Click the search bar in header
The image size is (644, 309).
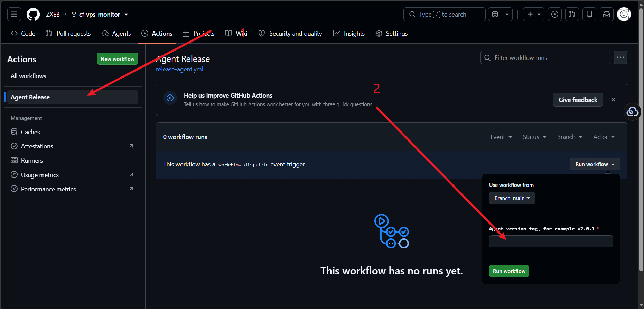pyautogui.click(x=444, y=14)
